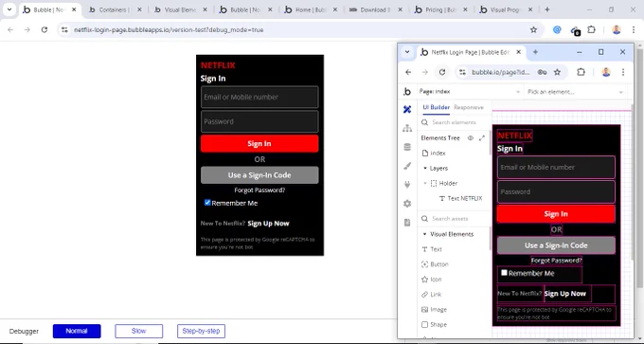Select the Sign In button on editor canvas
Image resolution: width=644 pixels, height=344 pixels.
tap(556, 214)
